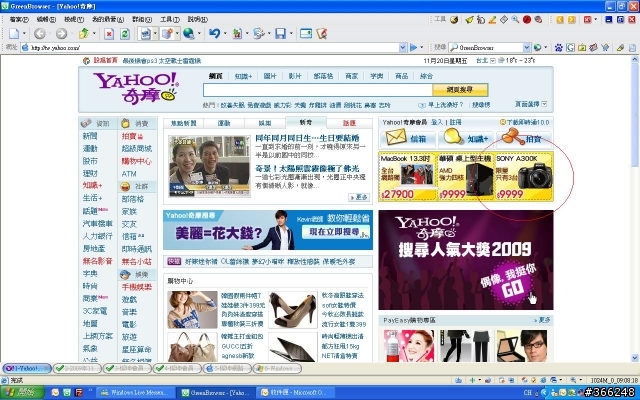Switch to the 1-Yahoo! browser tab
640x400 pixels.
27,369
